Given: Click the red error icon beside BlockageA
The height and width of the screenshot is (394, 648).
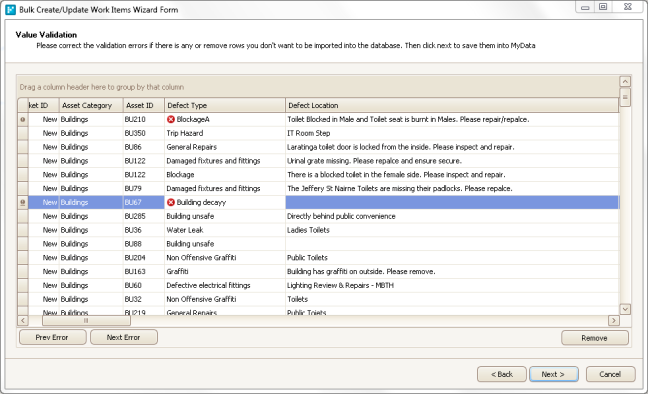Looking at the screenshot, I should click(x=171, y=119).
